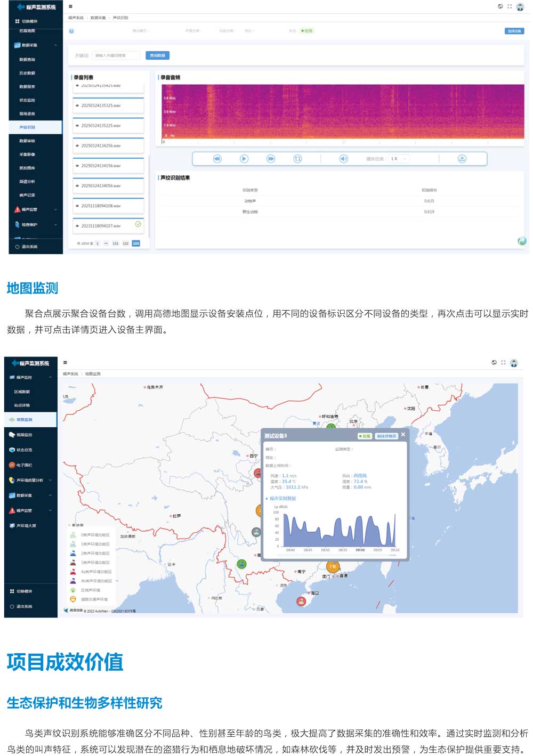Open the playback speed 1X dropdown
Viewport: 533px width, 756px height.
[x=398, y=159]
